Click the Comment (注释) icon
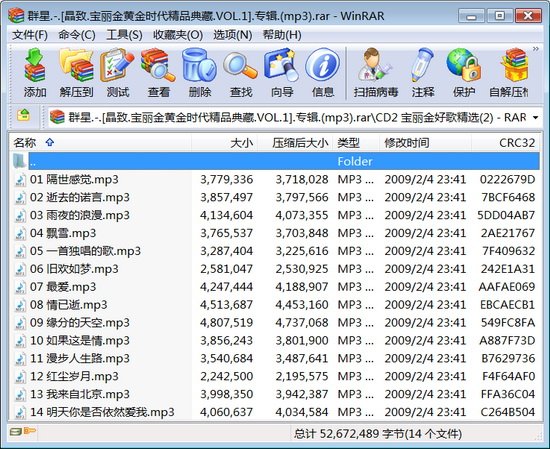550x449 pixels. point(423,73)
